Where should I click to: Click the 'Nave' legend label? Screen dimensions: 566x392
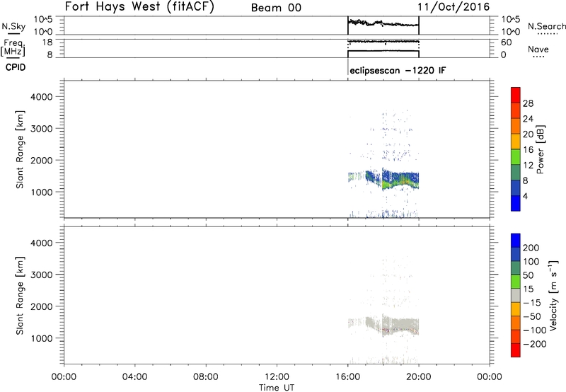538,49
